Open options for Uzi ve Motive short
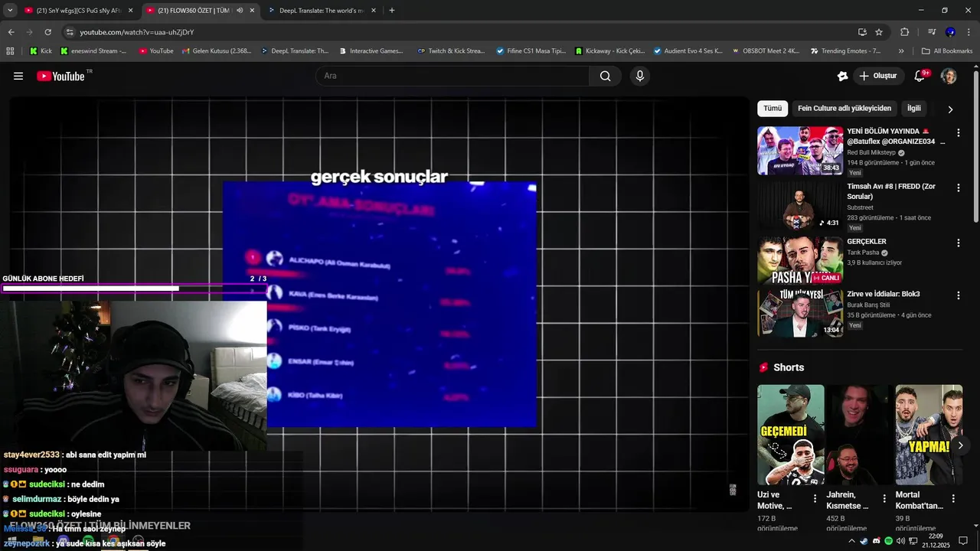980x551 pixels. pos(815,499)
